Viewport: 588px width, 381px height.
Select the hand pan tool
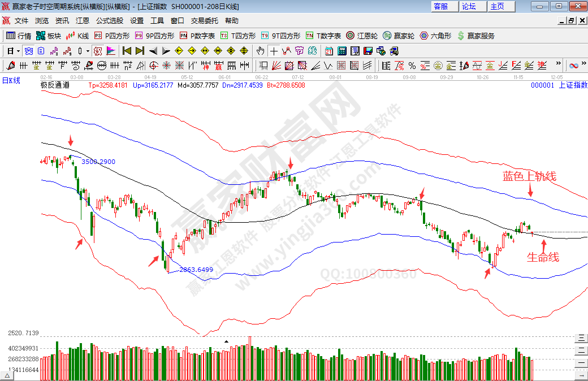(260, 50)
